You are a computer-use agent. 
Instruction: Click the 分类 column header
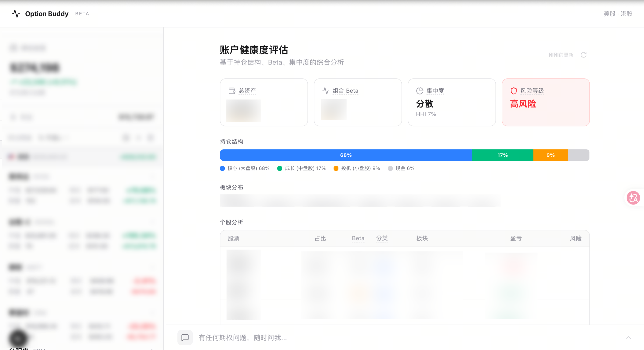click(382, 238)
